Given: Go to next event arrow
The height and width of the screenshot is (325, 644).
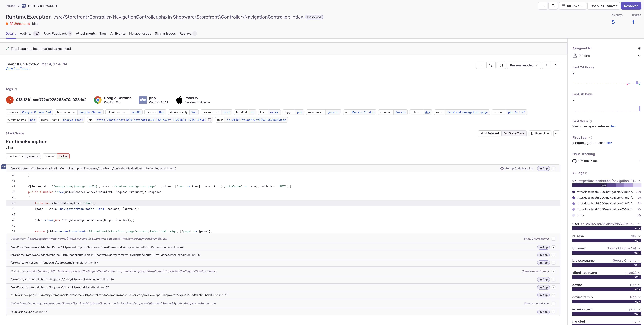Looking at the screenshot, I should pyautogui.click(x=556, y=65).
